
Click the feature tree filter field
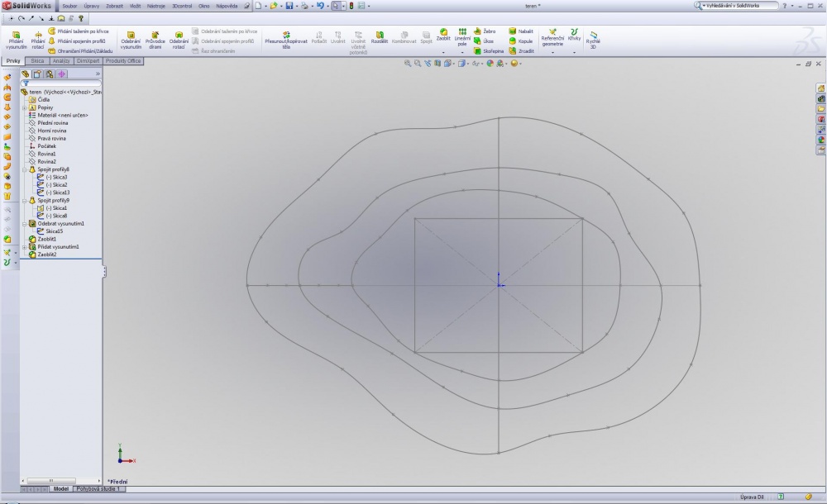click(61, 83)
